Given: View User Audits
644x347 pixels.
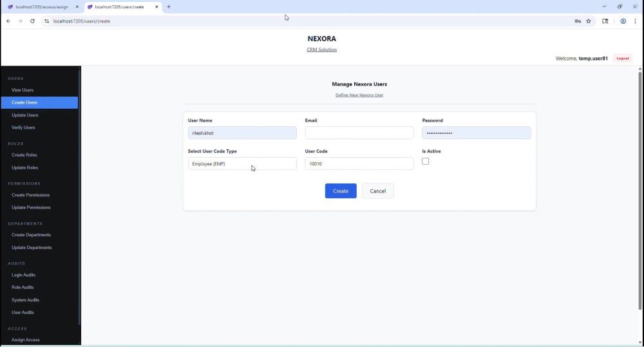Looking at the screenshot, I should (x=23, y=312).
